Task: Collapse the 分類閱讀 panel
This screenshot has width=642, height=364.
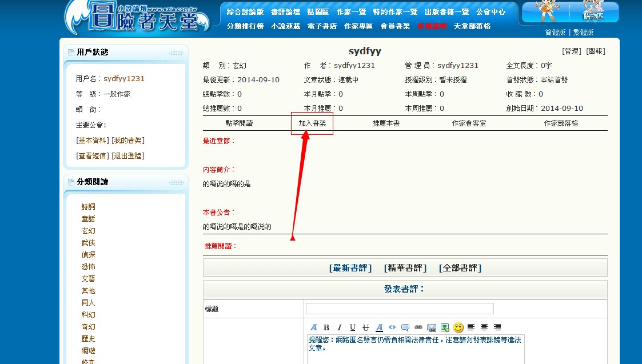Action: tap(176, 182)
